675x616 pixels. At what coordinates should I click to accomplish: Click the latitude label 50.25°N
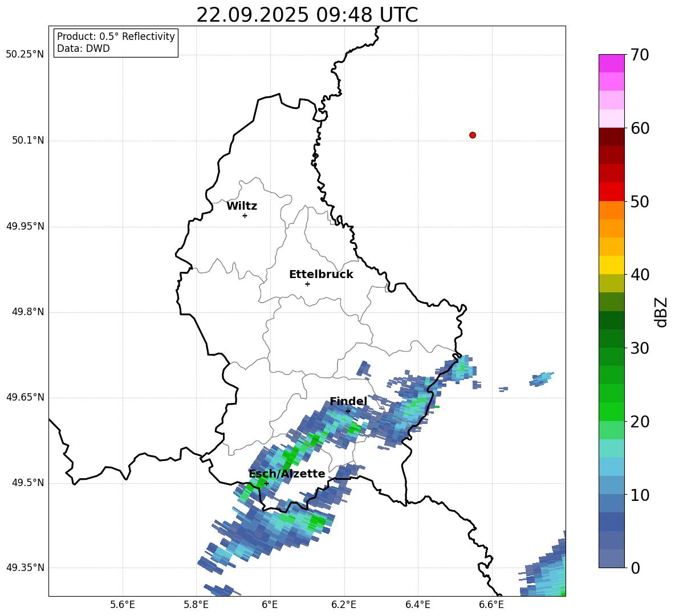[25, 55]
